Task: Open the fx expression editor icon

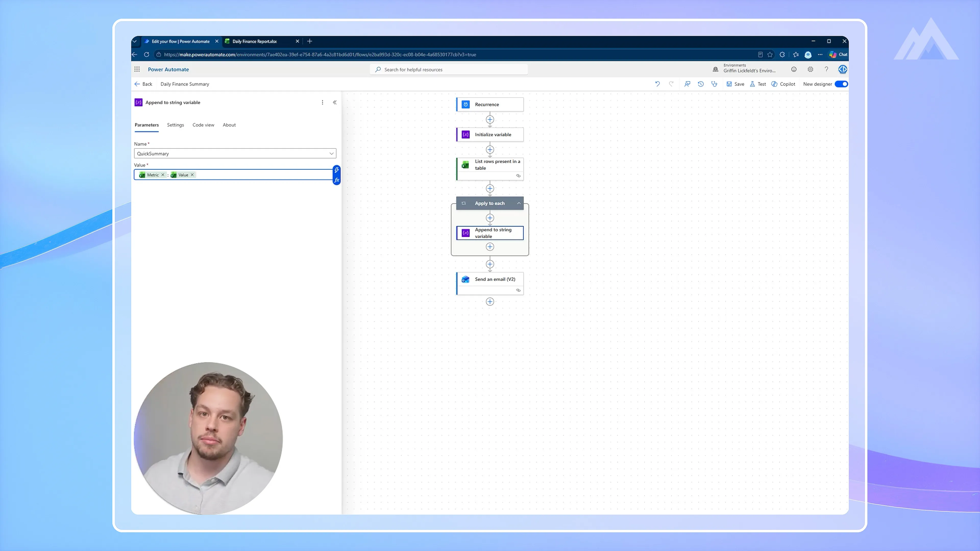Action: click(x=337, y=180)
